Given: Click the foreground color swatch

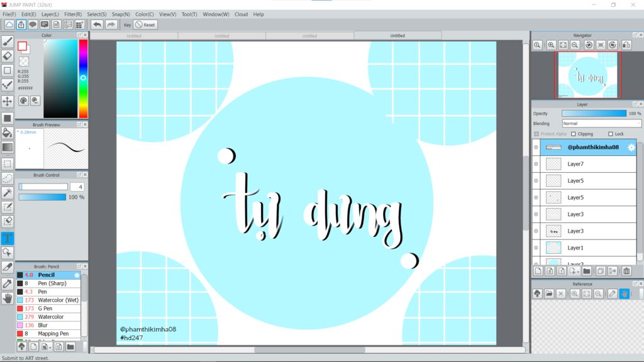Looking at the screenshot, I should (x=22, y=47).
